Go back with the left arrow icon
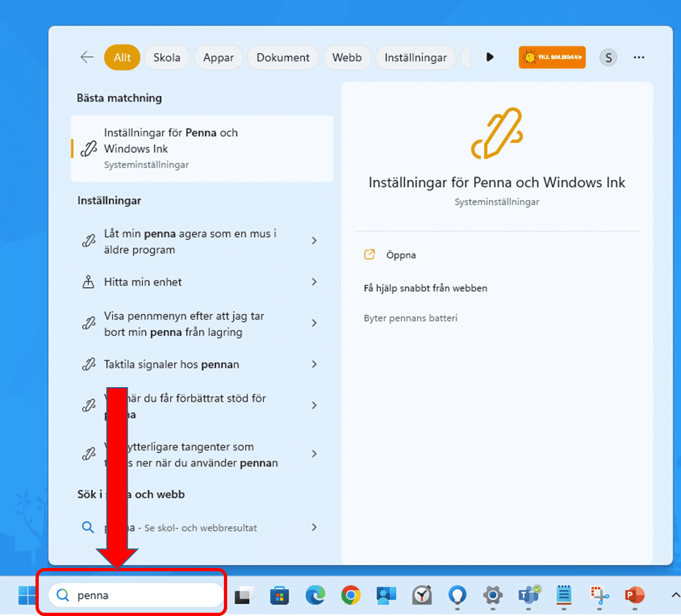The image size is (681, 616). 87,57
